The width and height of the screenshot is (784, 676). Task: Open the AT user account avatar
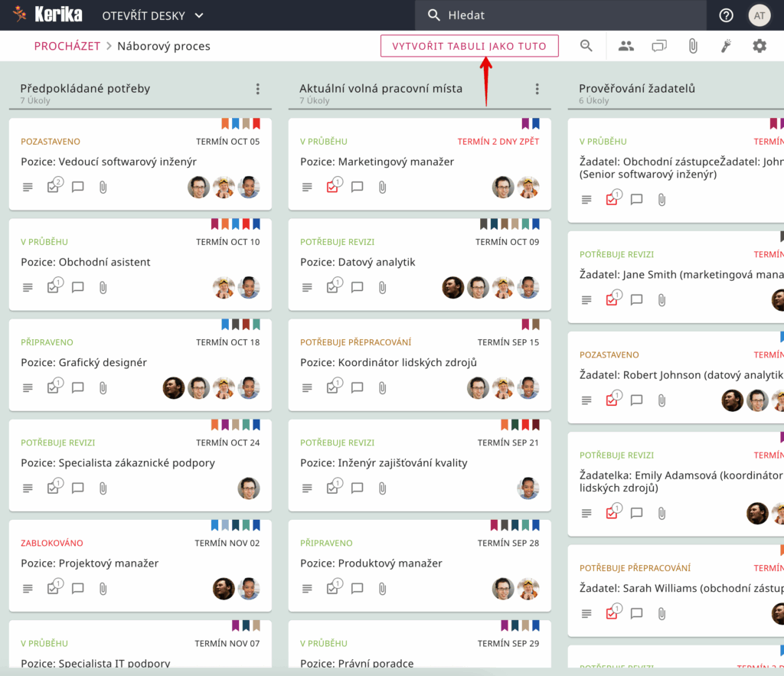pos(759,15)
